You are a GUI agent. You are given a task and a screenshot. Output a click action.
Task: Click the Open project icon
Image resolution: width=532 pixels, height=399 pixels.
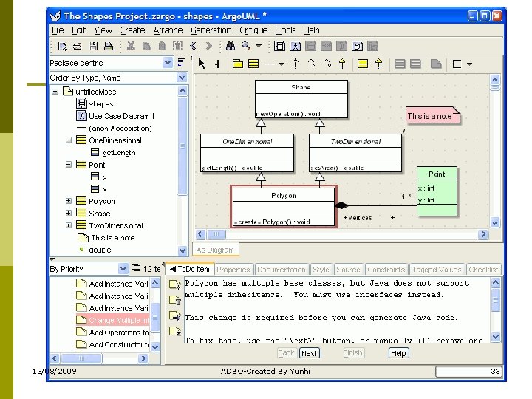[78, 46]
